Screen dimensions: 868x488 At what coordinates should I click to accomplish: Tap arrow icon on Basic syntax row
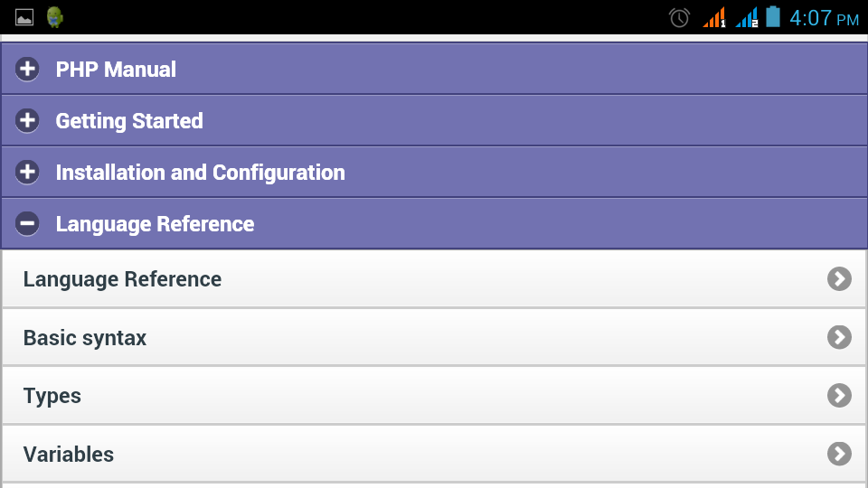point(839,338)
